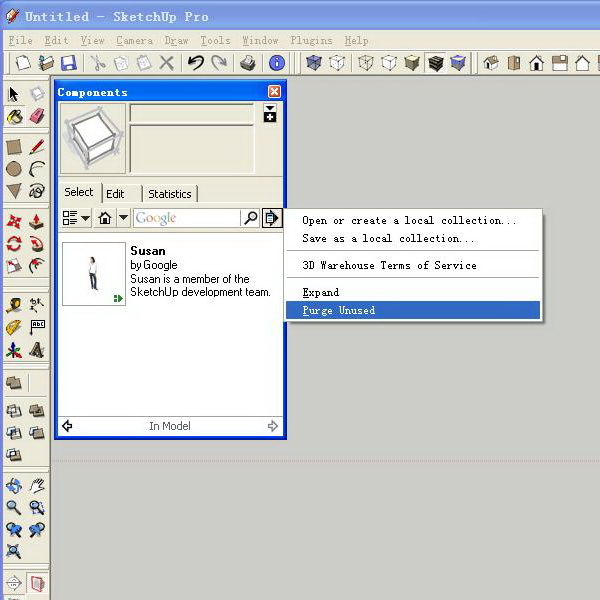Expand the Navigation dropdown arrow beside home
The width and height of the screenshot is (600, 600).
point(123,218)
